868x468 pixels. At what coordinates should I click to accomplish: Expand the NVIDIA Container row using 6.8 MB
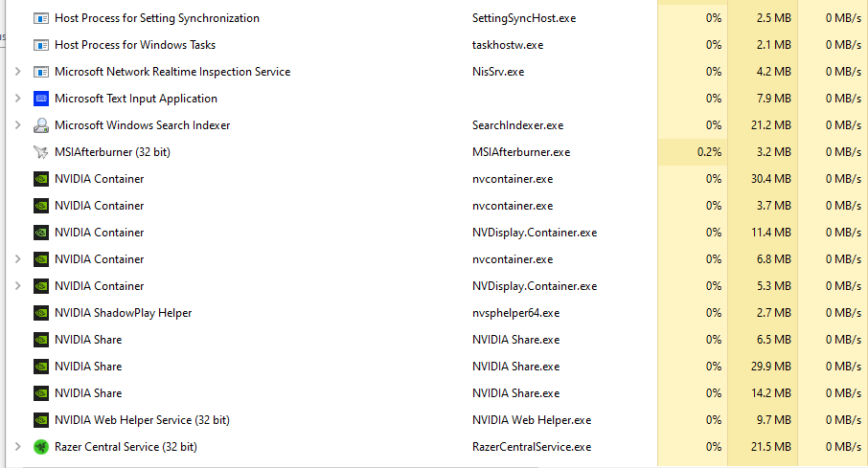[17, 259]
